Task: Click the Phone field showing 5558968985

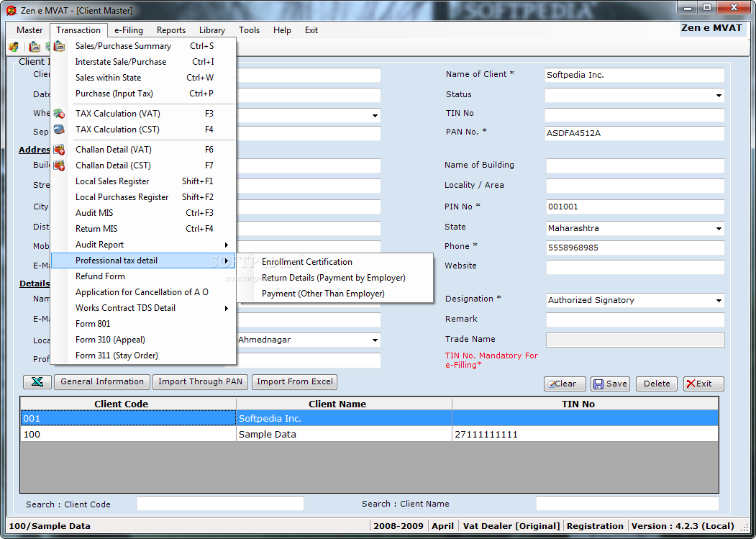Action: 635,248
